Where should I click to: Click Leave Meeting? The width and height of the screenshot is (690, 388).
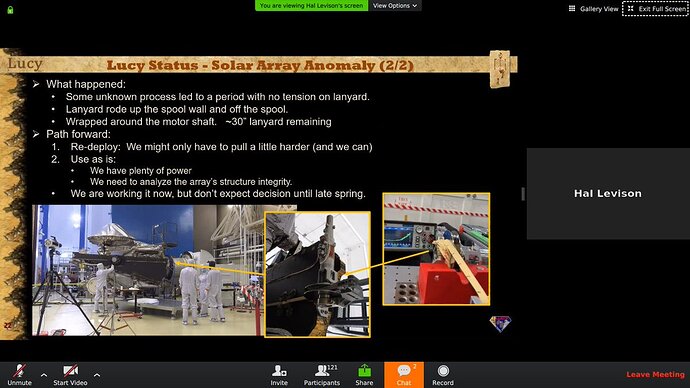tap(655, 374)
